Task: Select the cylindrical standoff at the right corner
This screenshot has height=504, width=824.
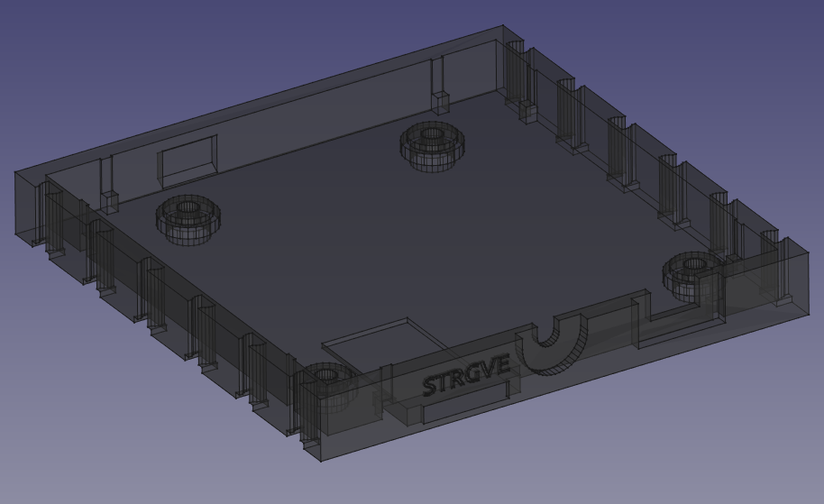Action: [x=692, y=273]
